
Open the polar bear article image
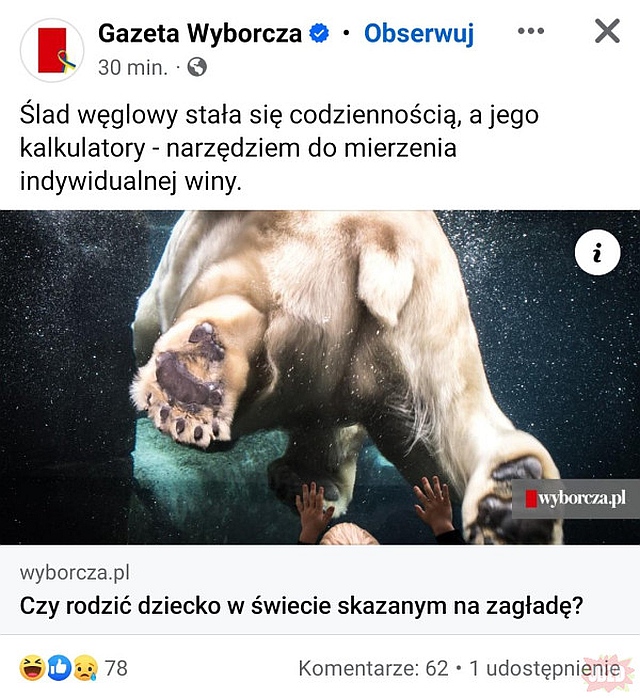pos(320,377)
